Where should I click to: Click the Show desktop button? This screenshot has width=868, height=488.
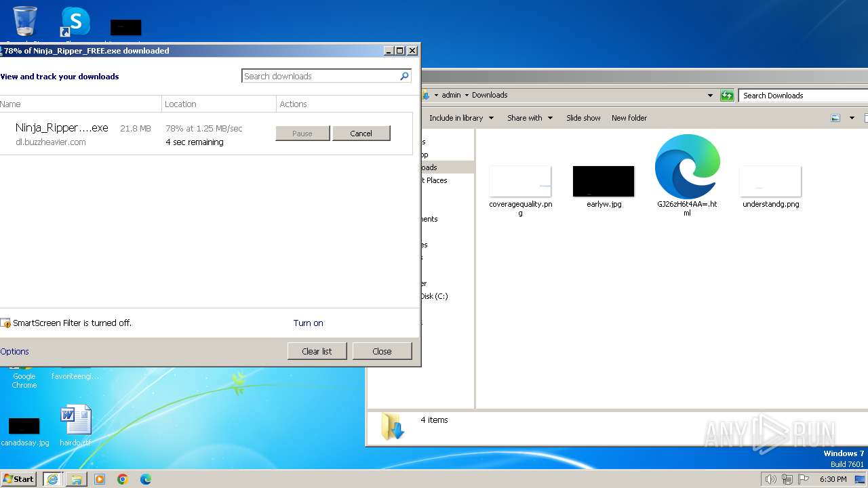pyautogui.click(x=861, y=479)
